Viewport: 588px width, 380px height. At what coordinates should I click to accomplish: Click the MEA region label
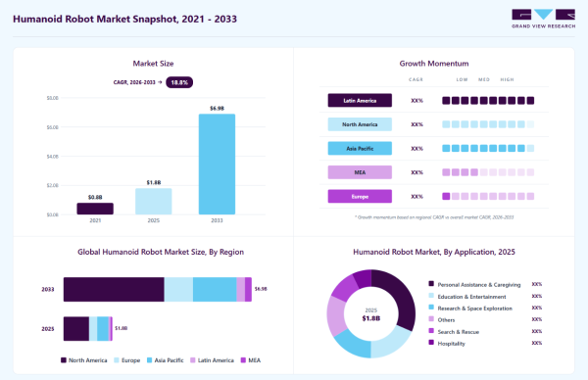click(x=360, y=172)
